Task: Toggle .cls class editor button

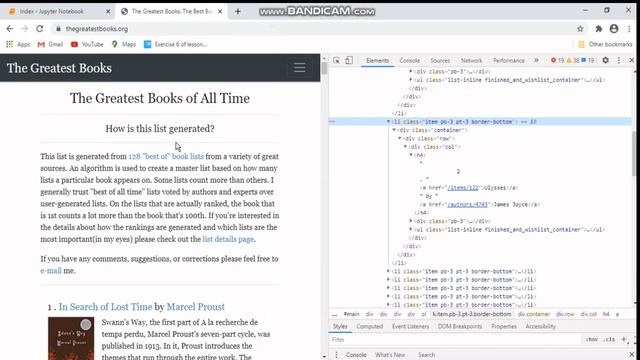Action: [609, 340]
